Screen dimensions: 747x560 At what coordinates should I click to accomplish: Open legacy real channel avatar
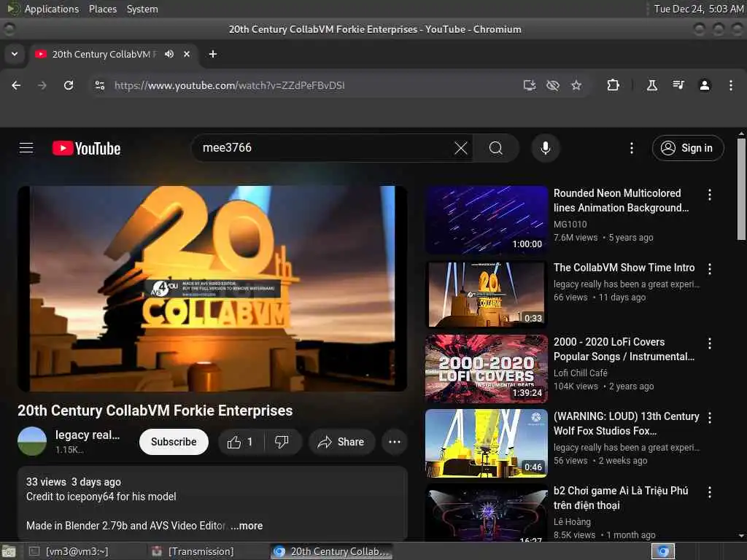click(x=32, y=441)
